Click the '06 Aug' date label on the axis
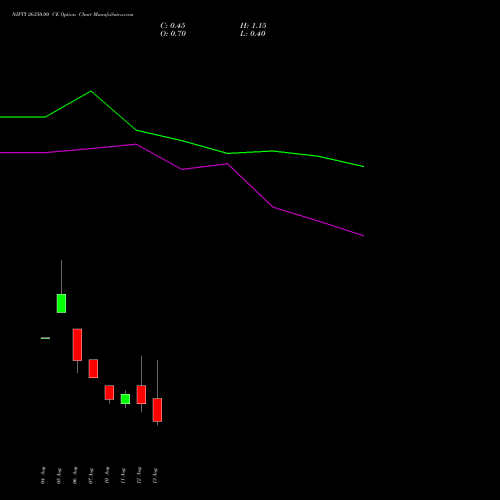 click(x=75, y=475)
